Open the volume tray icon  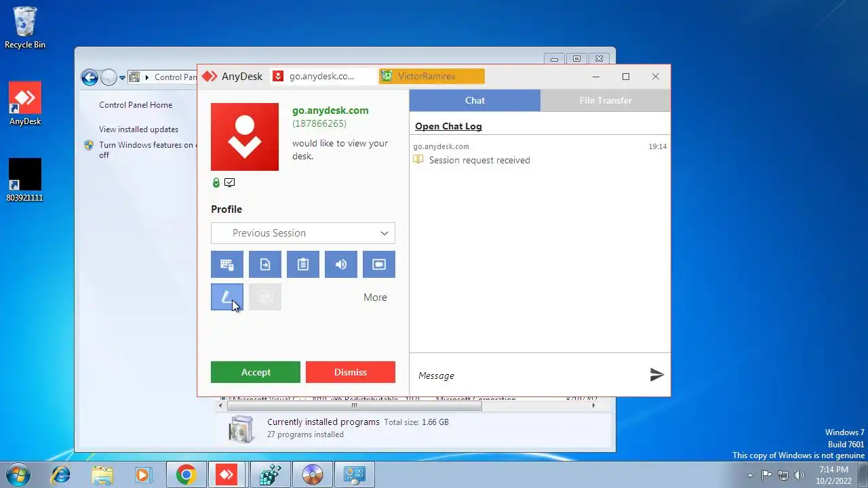800,475
